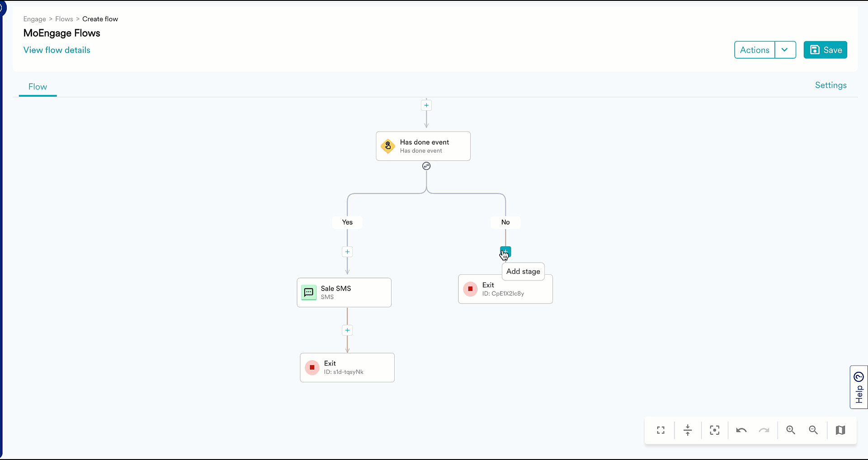868x460 pixels.
Task: Undo the last flow change
Action: [741, 430]
